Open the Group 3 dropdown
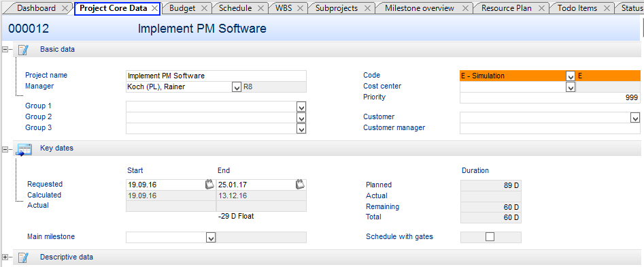Image resolution: width=644 pixels, height=267 pixels. (x=301, y=129)
